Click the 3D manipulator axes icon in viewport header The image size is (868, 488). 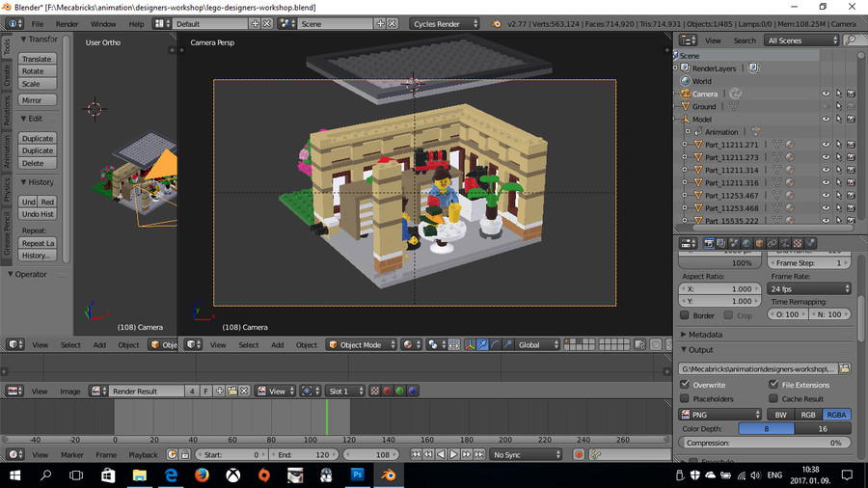point(470,344)
